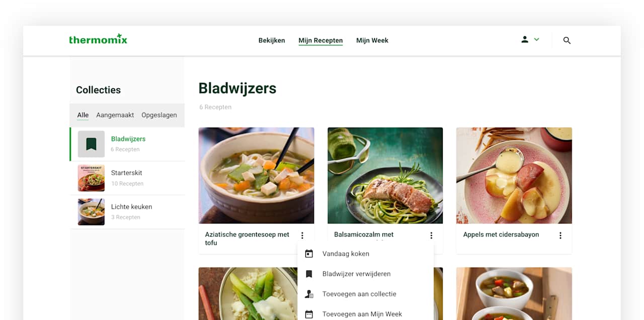Open options menu for Aziatische groentesoep
The height and width of the screenshot is (320, 644).
click(302, 235)
